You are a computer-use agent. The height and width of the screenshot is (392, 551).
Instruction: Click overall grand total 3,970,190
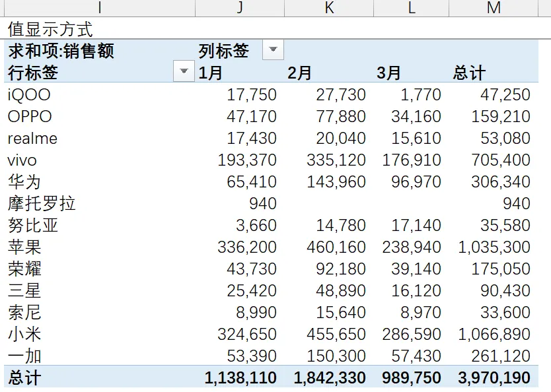[x=494, y=378]
